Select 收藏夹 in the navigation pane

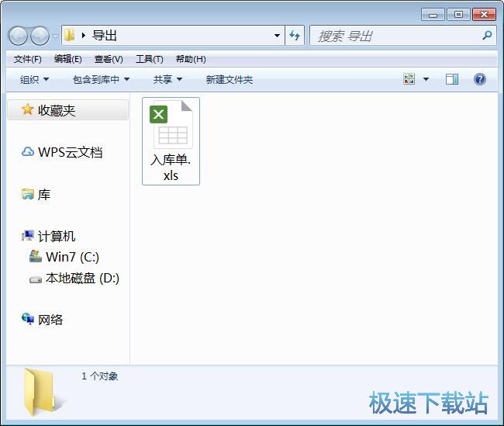[x=67, y=110]
